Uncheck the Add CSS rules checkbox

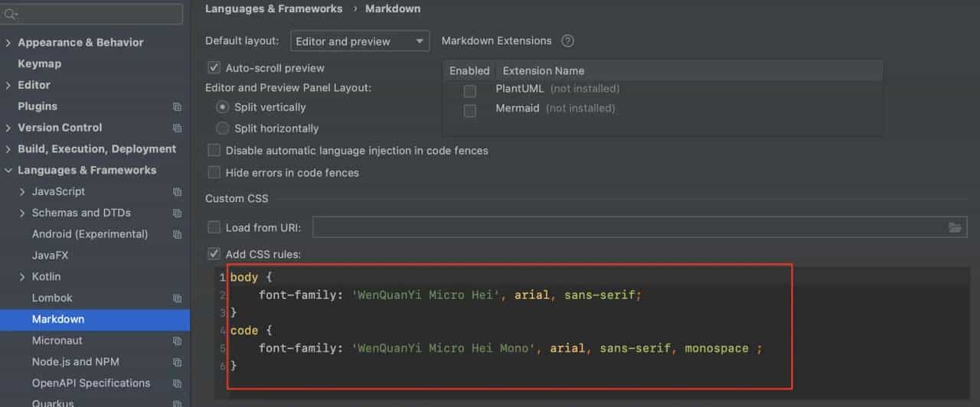(214, 254)
